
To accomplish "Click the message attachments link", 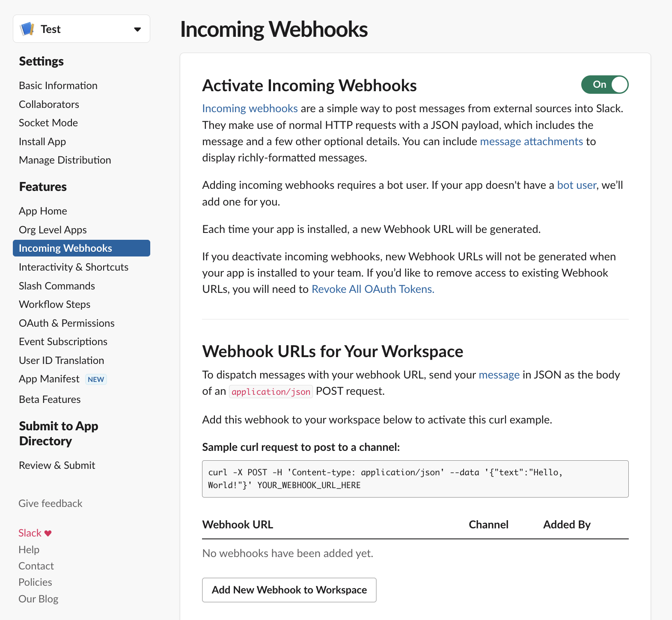I will coord(531,142).
